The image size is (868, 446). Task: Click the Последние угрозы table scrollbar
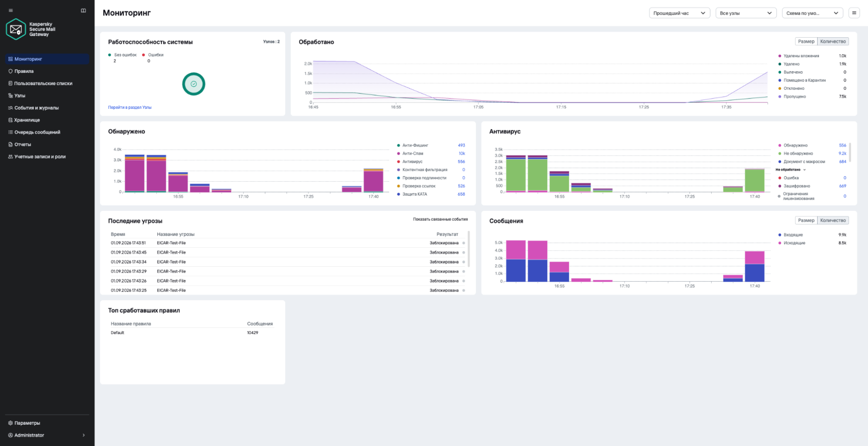tap(469, 249)
